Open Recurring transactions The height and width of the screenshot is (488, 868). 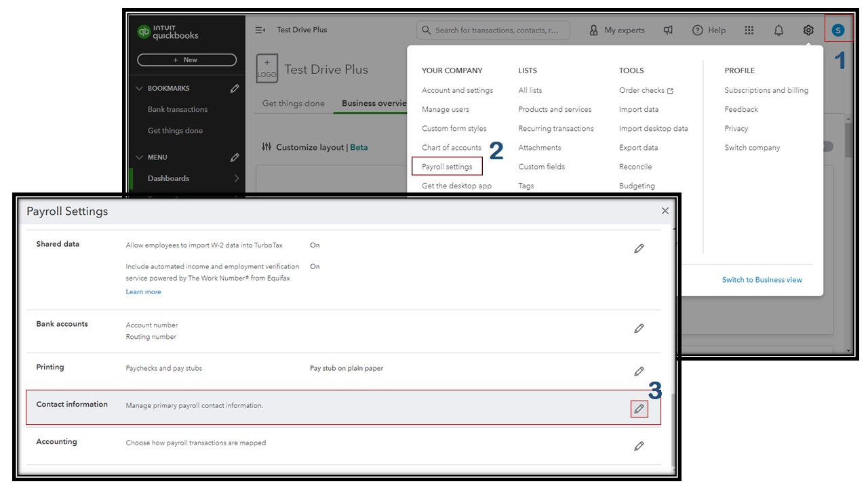tap(556, 128)
